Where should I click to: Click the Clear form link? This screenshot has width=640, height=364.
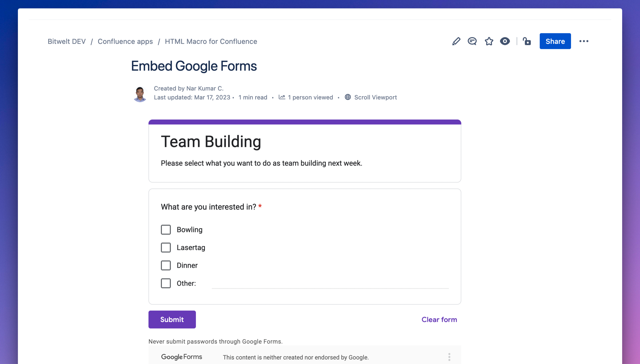439,320
